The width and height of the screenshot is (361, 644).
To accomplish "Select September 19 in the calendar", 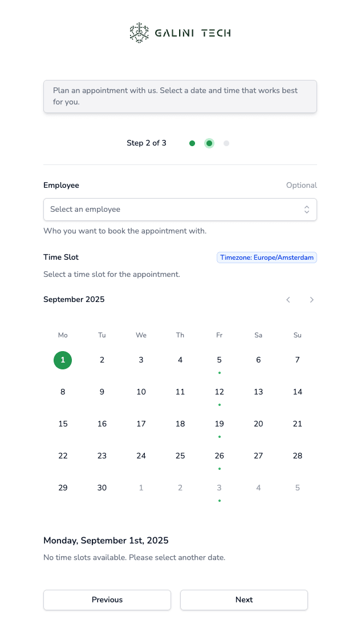I will point(219,424).
